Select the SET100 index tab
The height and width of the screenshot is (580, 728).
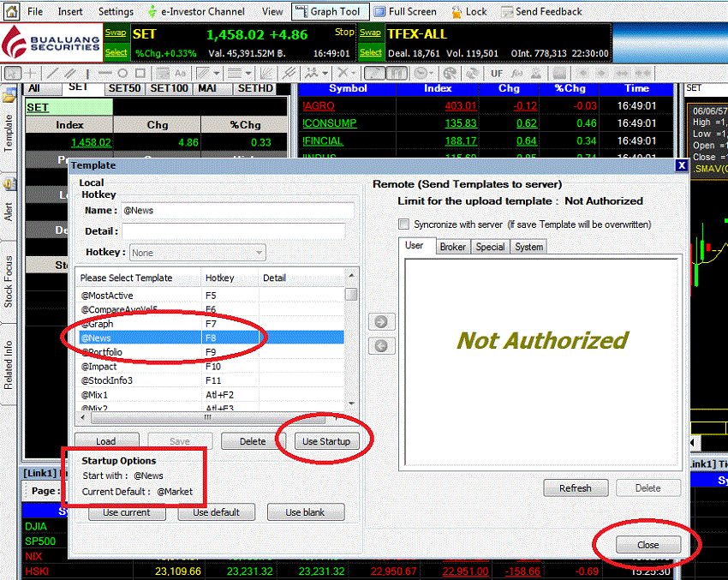pyautogui.click(x=169, y=88)
